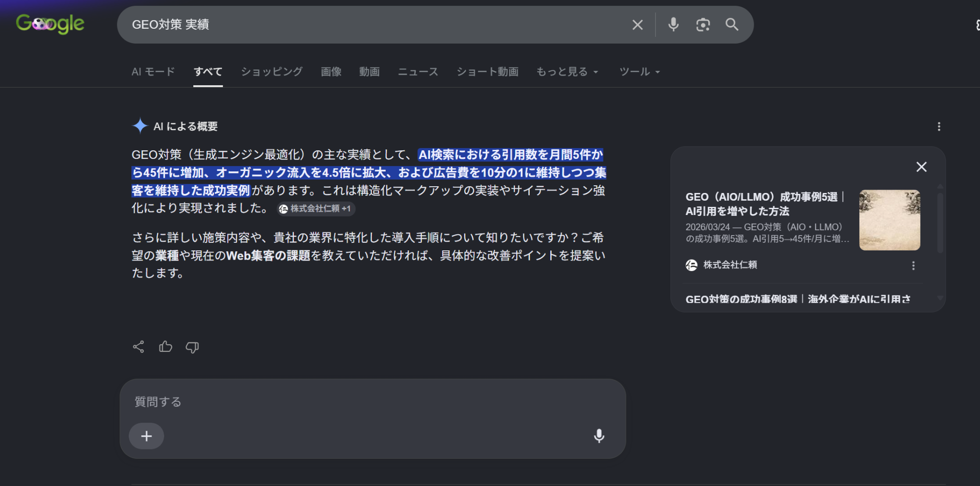Open the source card thumbnail image

[890, 220]
